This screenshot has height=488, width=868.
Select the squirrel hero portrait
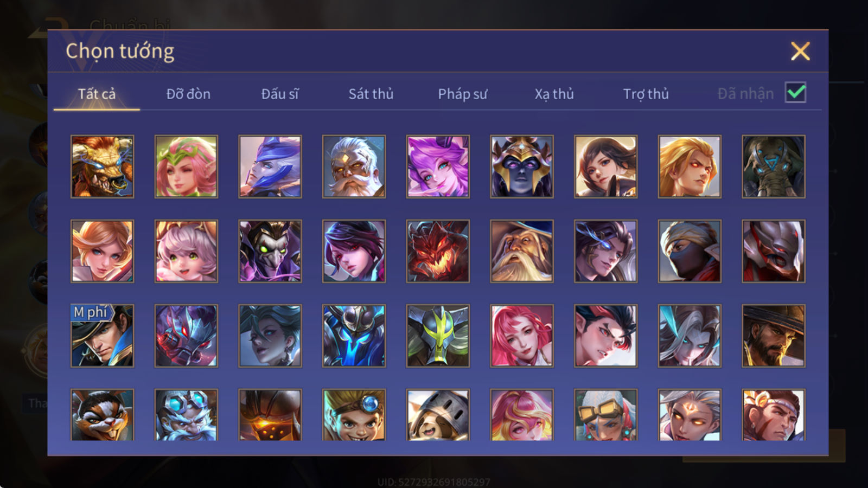tap(102, 415)
